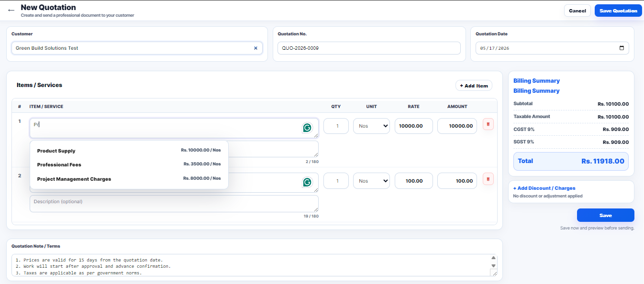Viewport: 644px width, 284px height.
Task: Open the calendar picker in Quotation Date
Action: pos(622,48)
